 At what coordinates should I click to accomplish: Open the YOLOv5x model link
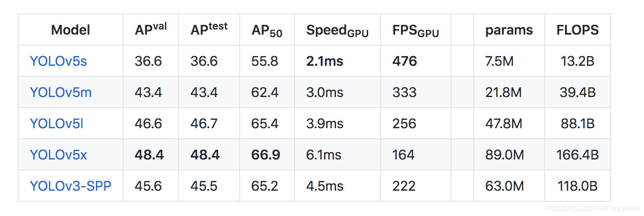[x=58, y=155]
